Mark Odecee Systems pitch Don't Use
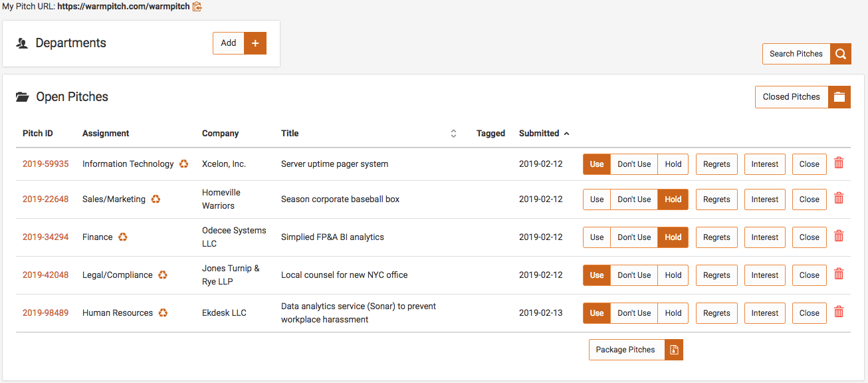This screenshot has width=868, height=383. click(634, 237)
